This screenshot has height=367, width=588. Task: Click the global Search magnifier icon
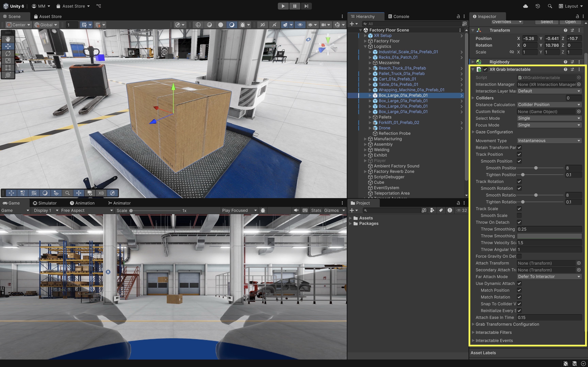550,6
